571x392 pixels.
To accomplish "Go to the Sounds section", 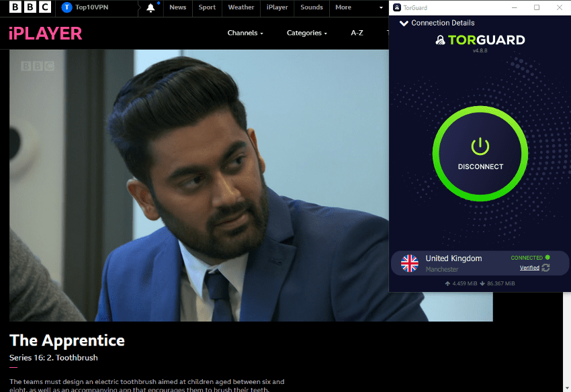I will coord(311,7).
